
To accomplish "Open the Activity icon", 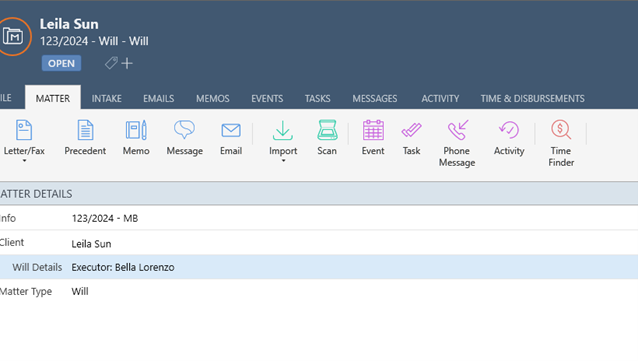I will coord(509,130).
